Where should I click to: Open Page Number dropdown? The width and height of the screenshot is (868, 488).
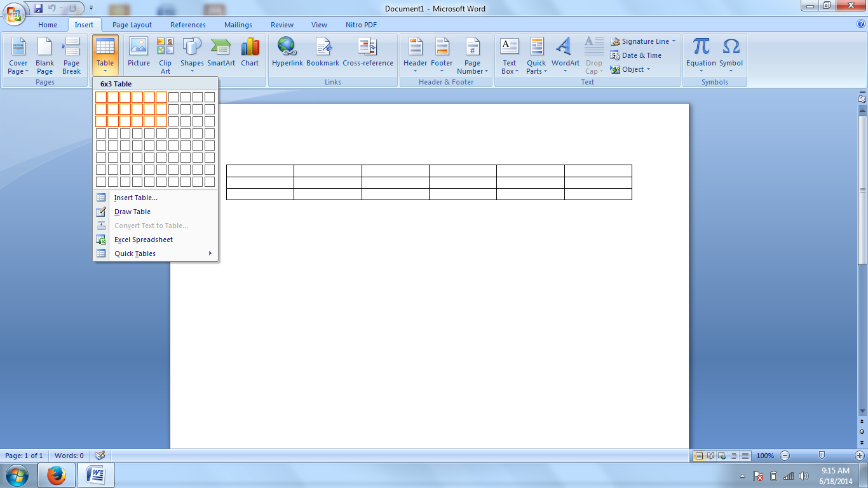click(x=472, y=56)
